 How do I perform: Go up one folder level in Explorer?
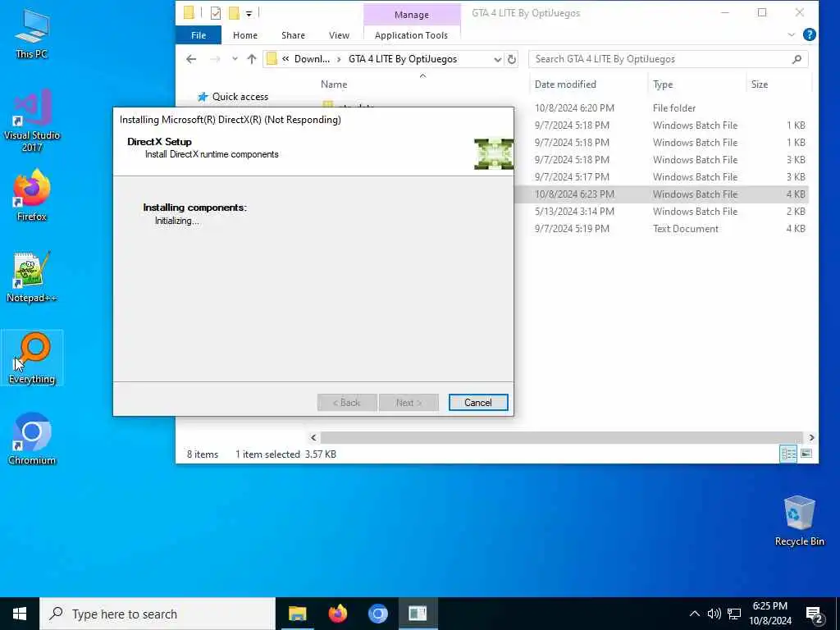[x=251, y=59]
